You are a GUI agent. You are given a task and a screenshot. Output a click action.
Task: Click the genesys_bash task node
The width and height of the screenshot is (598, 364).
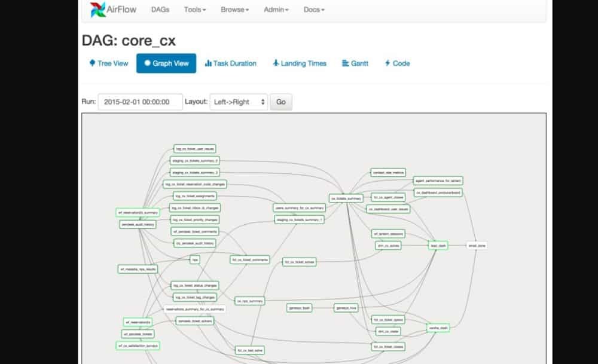click(299, 308)
